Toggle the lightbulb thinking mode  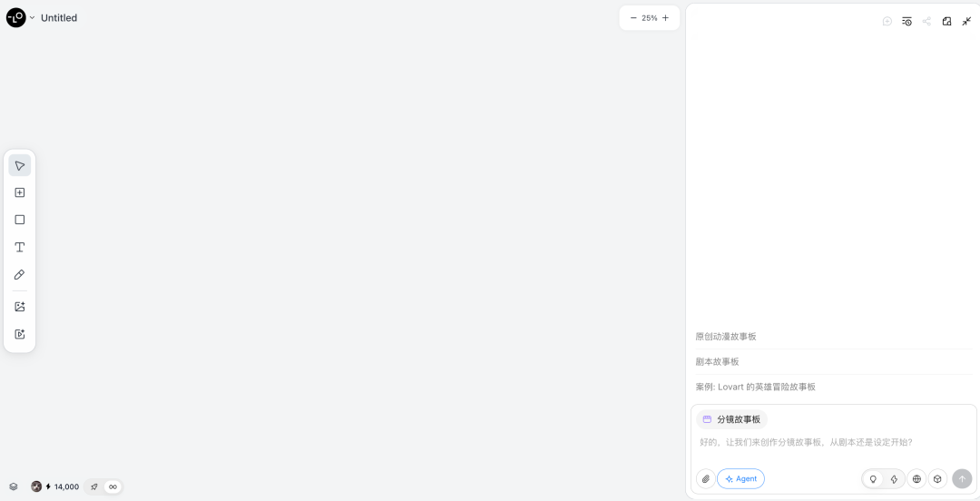pos(873,478)
